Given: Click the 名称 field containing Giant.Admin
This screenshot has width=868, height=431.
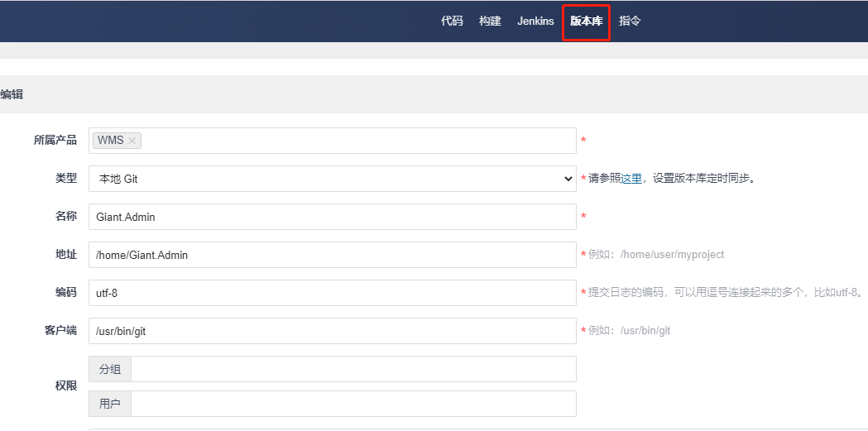Looking at the screenshot, I should (332, 217).
